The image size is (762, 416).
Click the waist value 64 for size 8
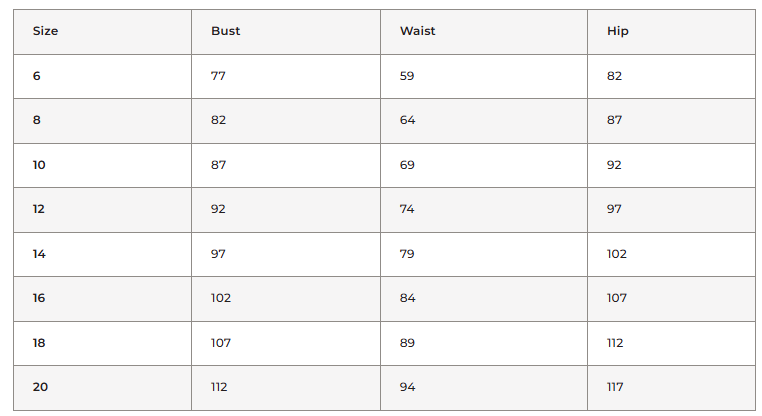pyautogui.click(x=407, y=120)
